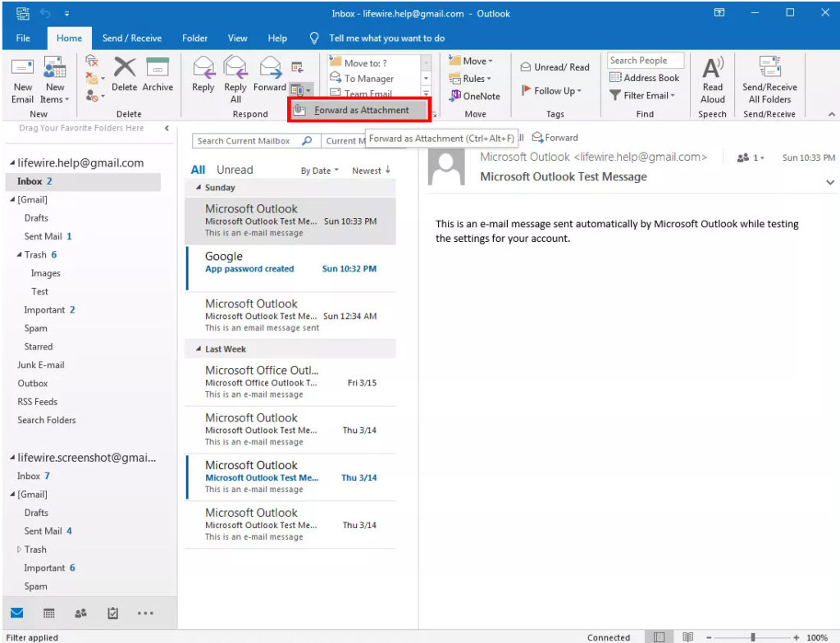Click Send/Receive All Folders icon

coord(769,67)
